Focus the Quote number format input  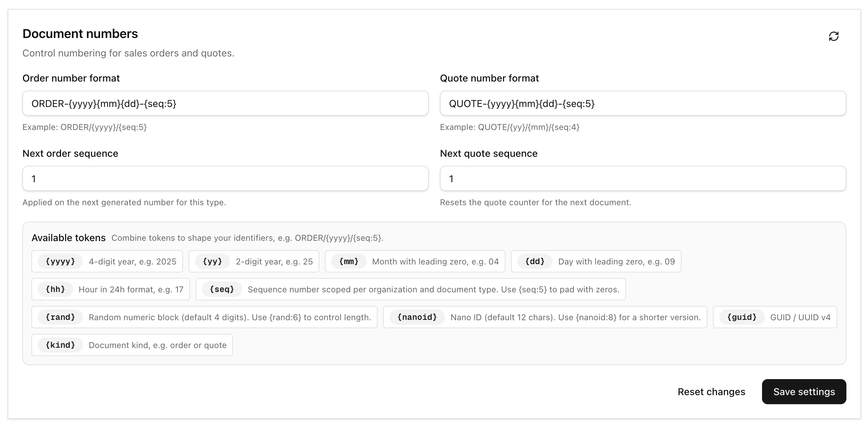(642, 103)
